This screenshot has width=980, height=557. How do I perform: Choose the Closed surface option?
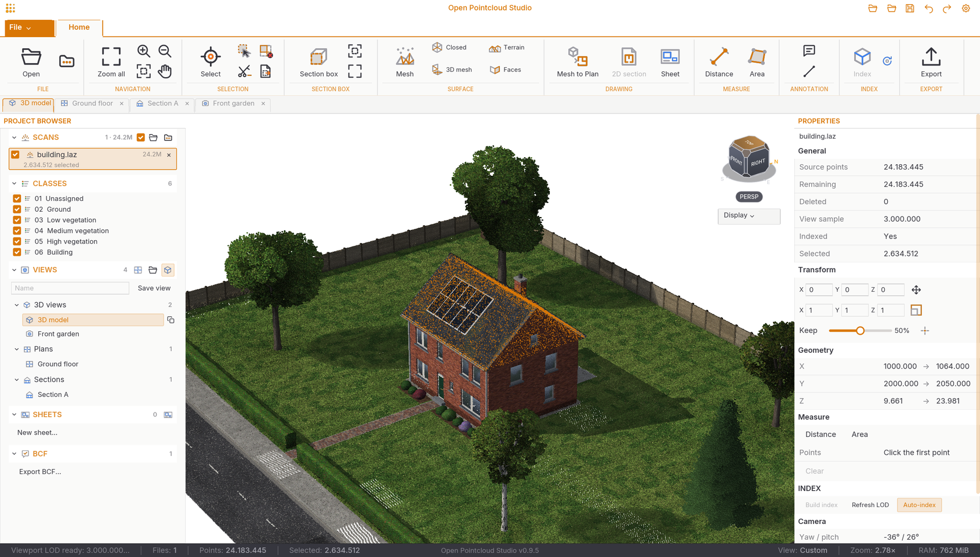(x=449, y=48)
